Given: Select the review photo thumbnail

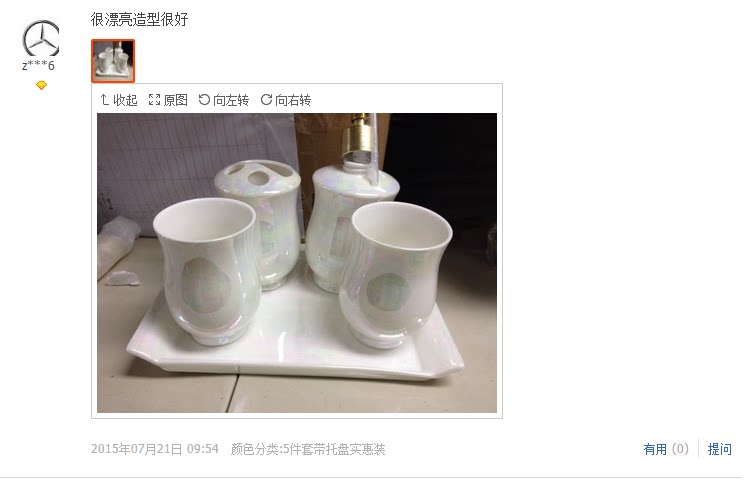Looking at the screenshot, I should [113, 61].
